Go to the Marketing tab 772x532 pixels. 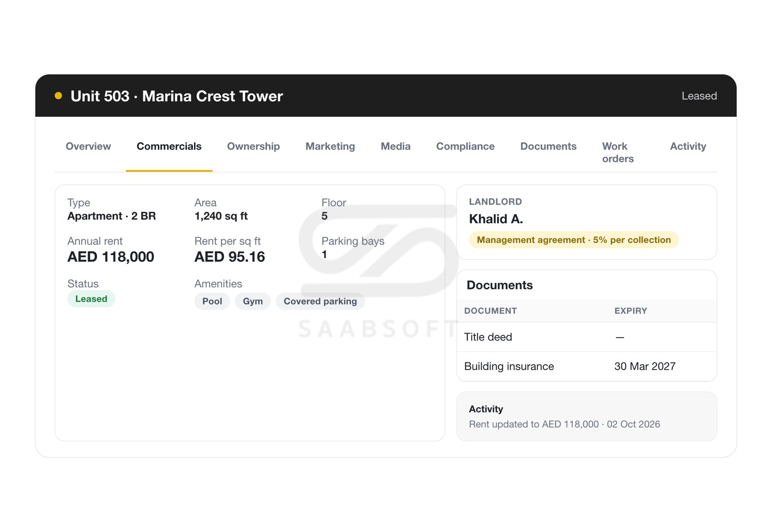[330, 146]
